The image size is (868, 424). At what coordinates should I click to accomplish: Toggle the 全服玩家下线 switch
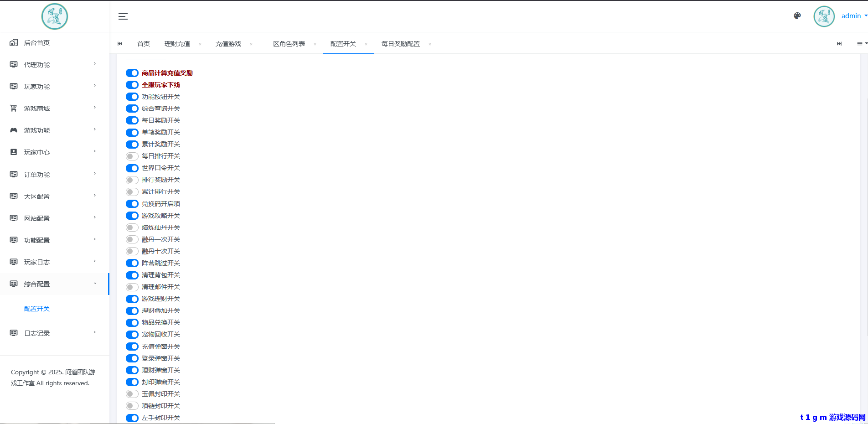tap(132, 85)
